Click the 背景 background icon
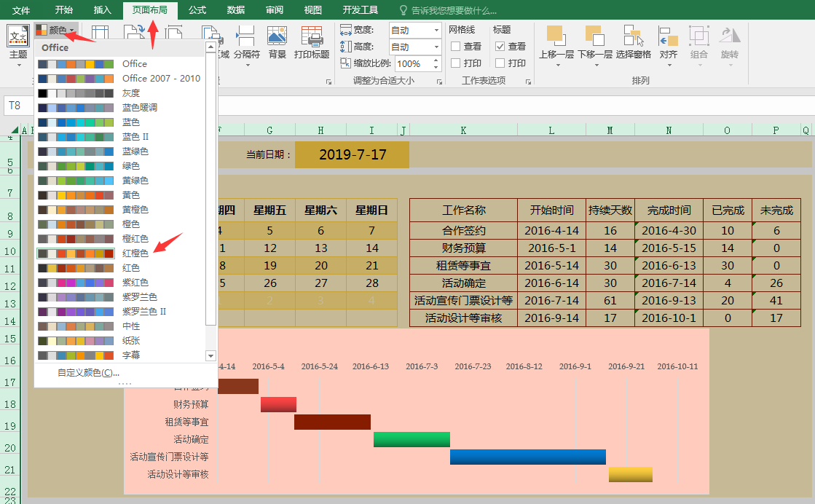 [x=277, y=37]
